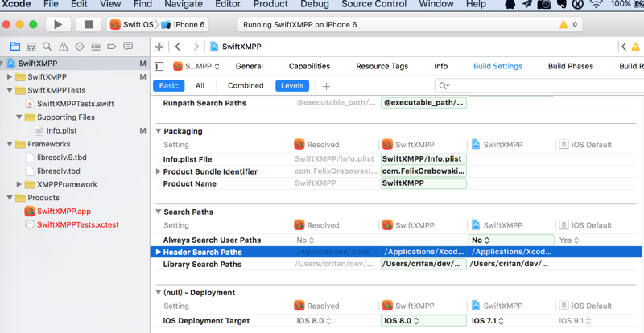Open the Capabilities tab
Screen dimensions: 644x333
tap(309, 66)
